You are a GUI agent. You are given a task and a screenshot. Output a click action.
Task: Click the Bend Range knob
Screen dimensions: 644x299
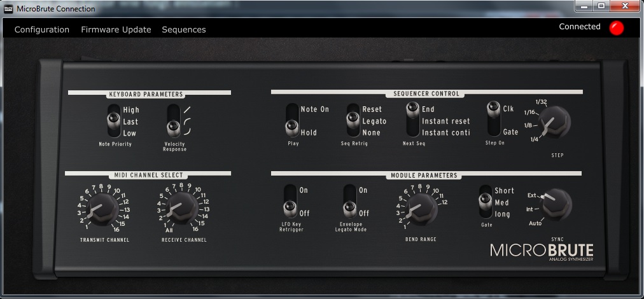pos(421,209)
